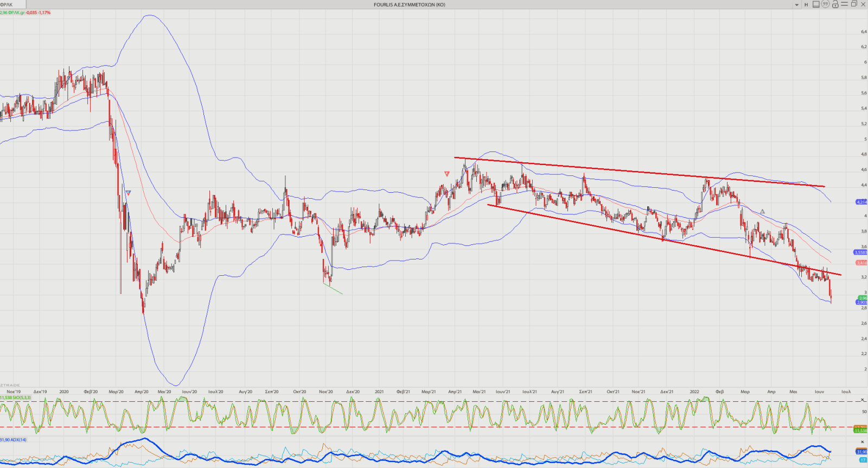Click the 2022 label on the time axis
Image resolution: width=868 pixels, height=468 pixels.
pyautogui.click(x=694, y=391)
